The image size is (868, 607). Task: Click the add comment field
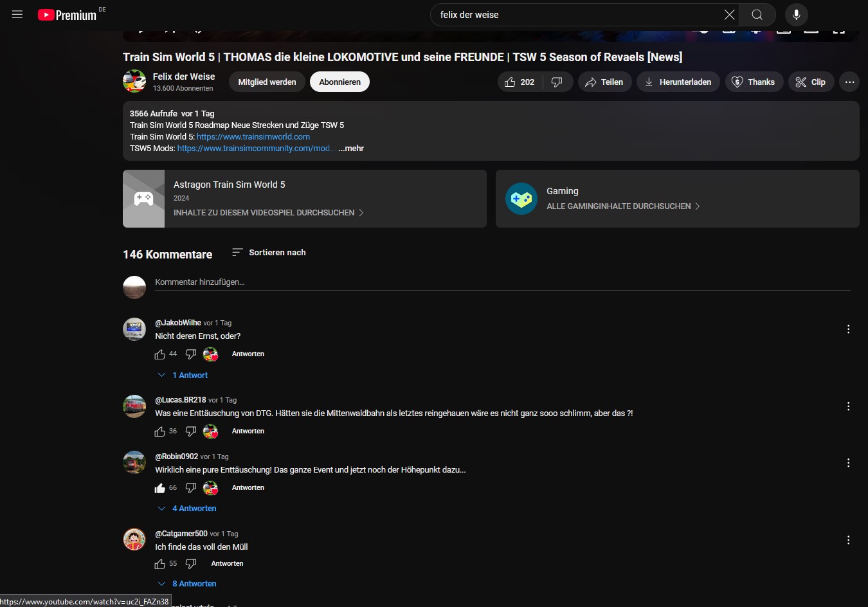[x=503, y=282]
